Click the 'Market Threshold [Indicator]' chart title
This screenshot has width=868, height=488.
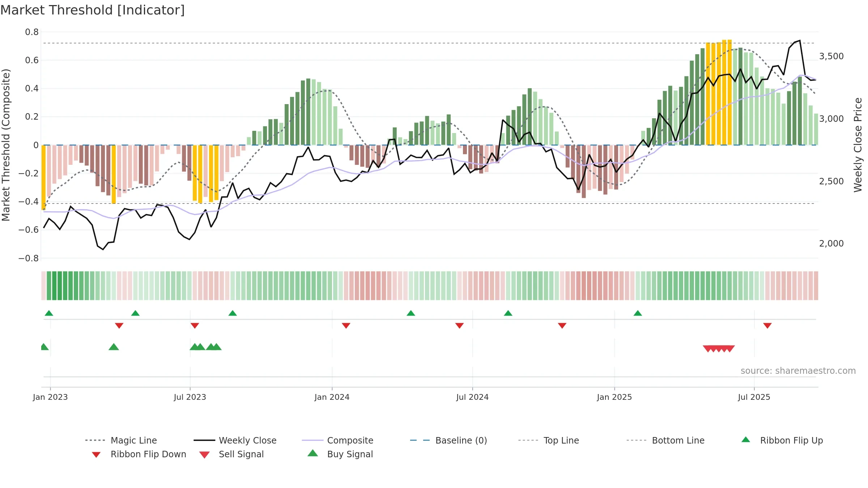[93, 10]
